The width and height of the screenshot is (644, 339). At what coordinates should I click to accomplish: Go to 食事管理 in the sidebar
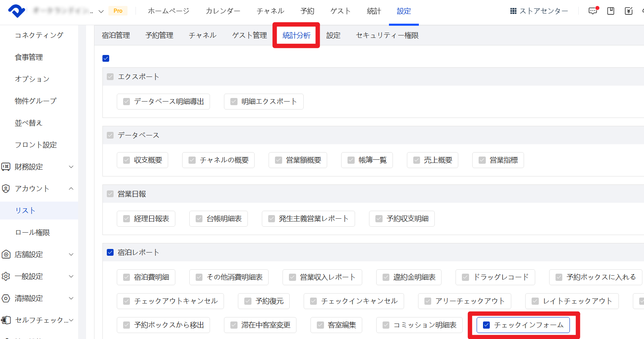(29, 57)
